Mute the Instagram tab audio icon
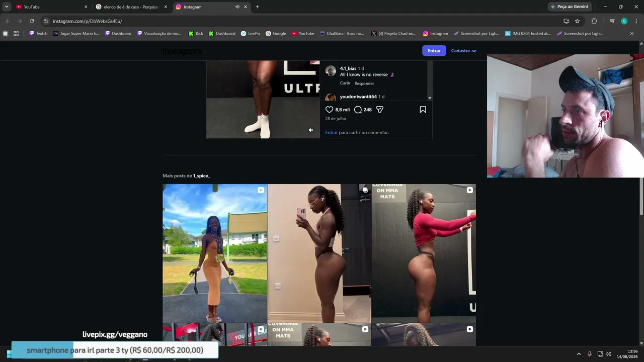 click(x=237, y=7)
